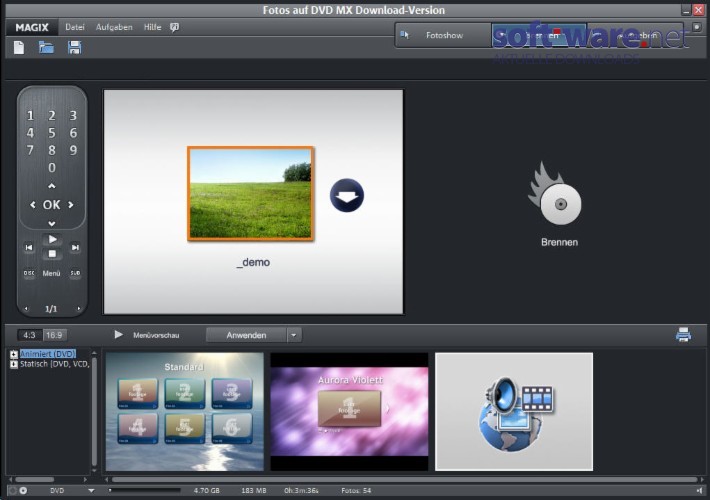Open the Aufgaben menu
This screenshot has height=500, width=710.
114,27
